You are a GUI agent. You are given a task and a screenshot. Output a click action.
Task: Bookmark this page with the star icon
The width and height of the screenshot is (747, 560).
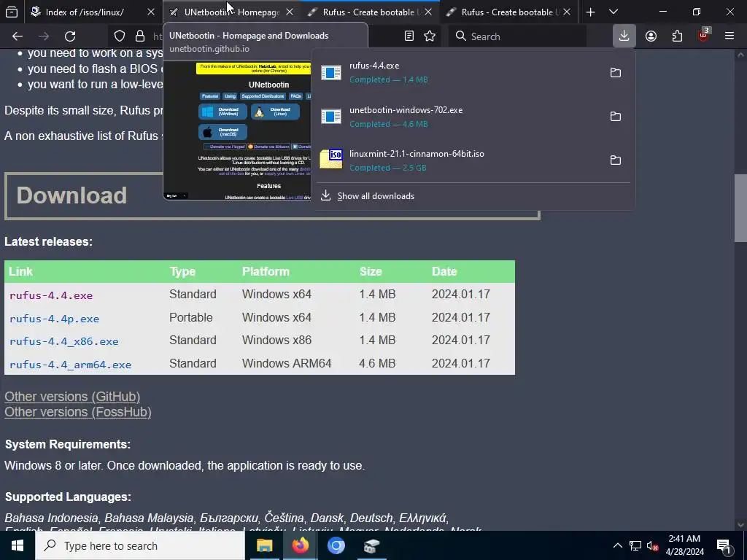tap(430, 36)
